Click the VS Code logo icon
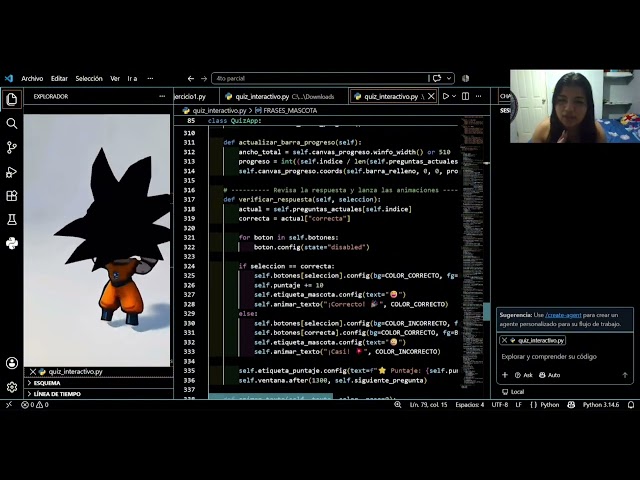 (9, 78)
